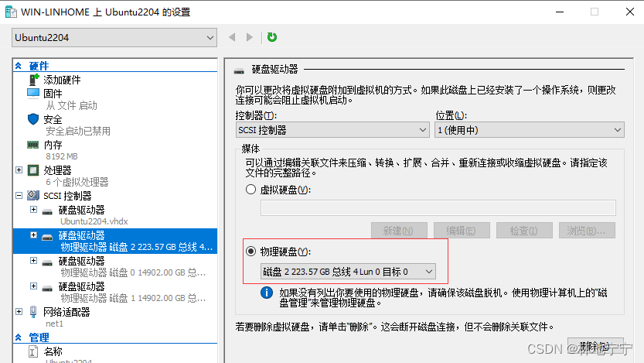644x363 pixels.
Task: Click Ubuntu2204.vhdx text in the tree
Action: [94, 221]
